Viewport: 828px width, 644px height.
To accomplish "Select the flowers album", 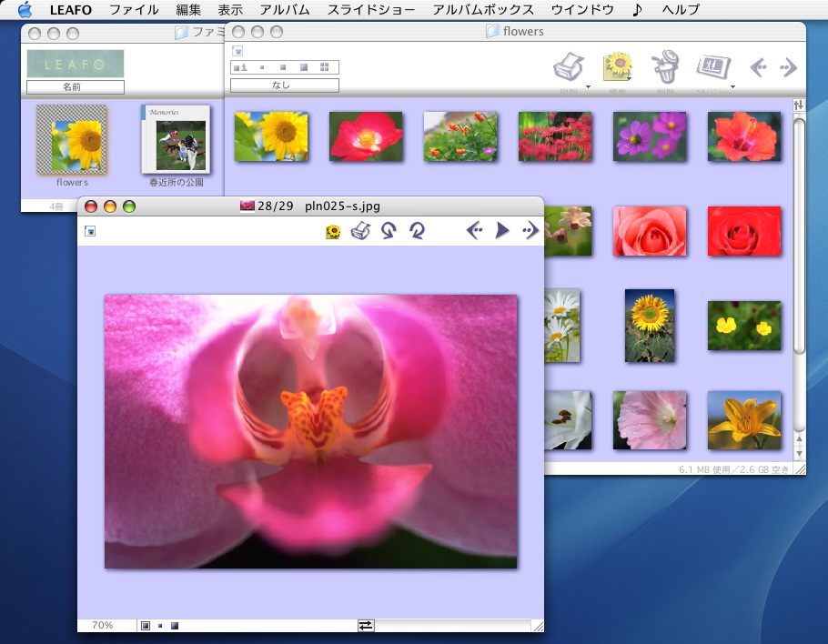I will click(72, 140).
